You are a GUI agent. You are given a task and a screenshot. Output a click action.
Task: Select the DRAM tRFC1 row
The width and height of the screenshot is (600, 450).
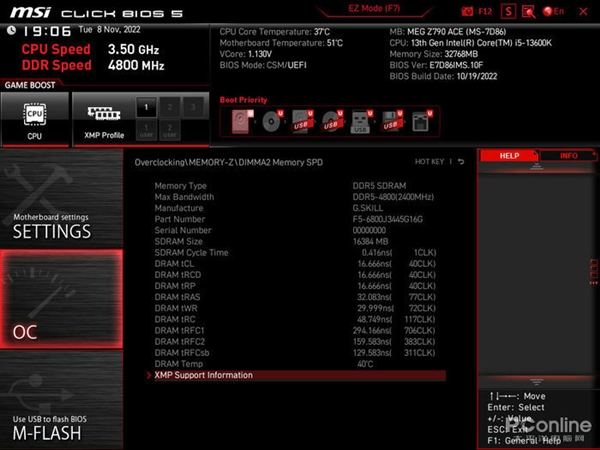(297, 330)
